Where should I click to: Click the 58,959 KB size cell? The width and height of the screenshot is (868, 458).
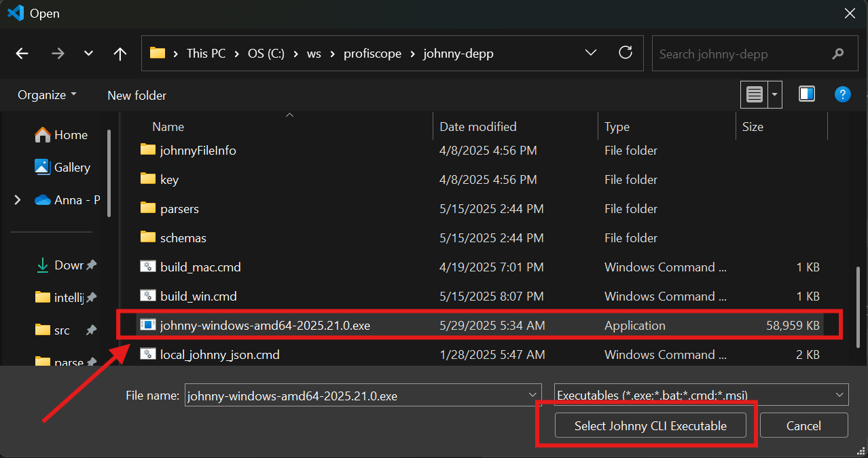tap(793, 326)
